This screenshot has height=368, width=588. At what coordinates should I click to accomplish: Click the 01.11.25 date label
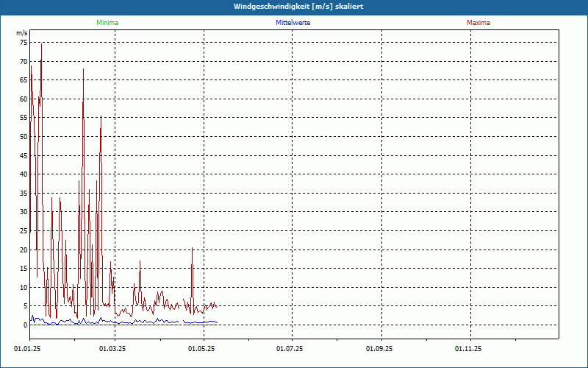pos(468,349)
